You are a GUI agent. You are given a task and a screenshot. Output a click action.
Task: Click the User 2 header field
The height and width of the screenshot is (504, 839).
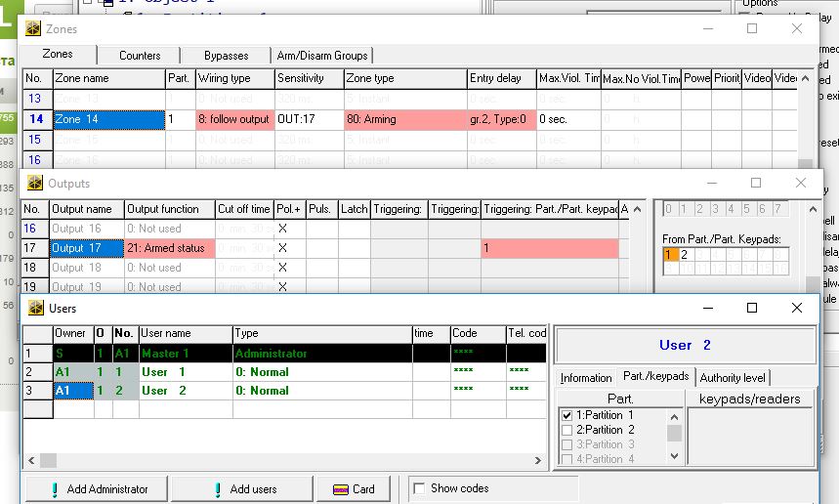click(x=686, y=345)
